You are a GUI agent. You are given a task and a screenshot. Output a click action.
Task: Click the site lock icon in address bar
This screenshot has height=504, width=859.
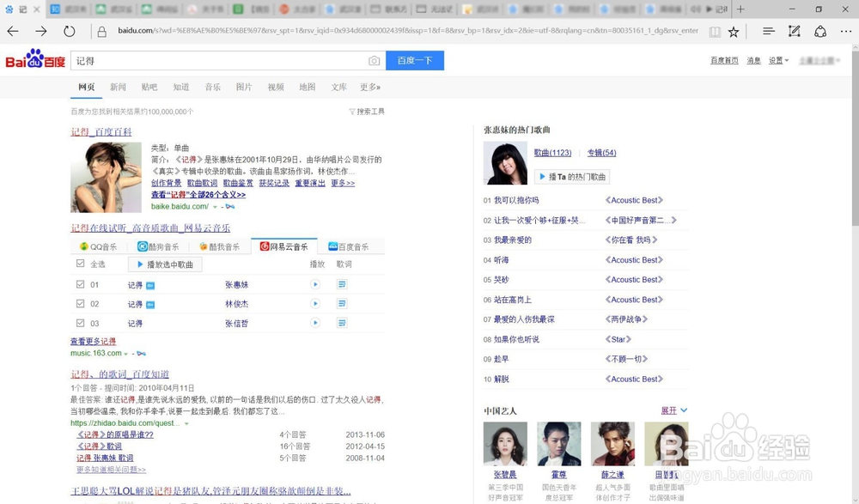click(102, 32)
